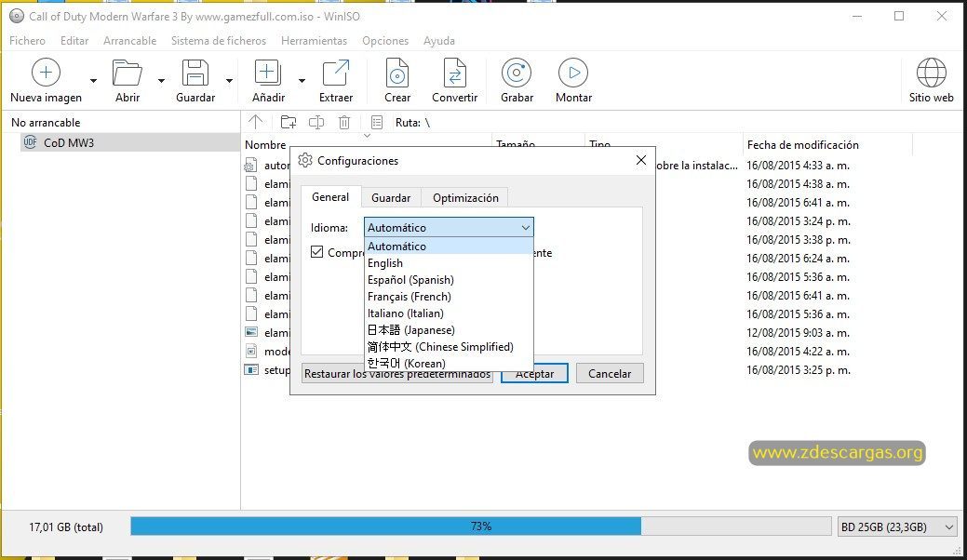Click the Cancelar button

[x=610, y=373]
